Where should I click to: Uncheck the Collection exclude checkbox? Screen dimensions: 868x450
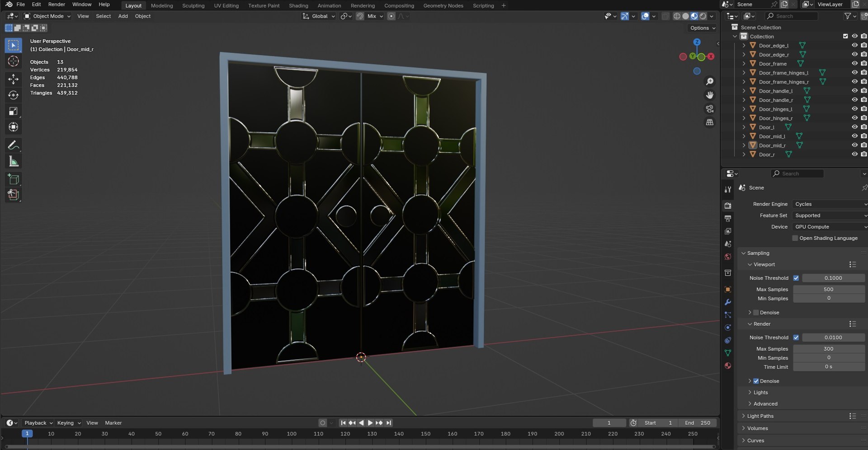click(845, 36)
